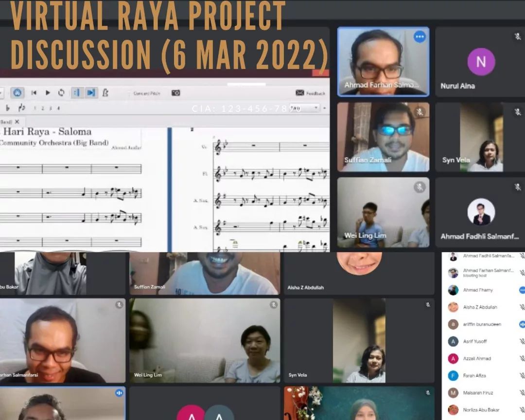Toggle play repeats button in MuseScore

[x=77, y=92]
